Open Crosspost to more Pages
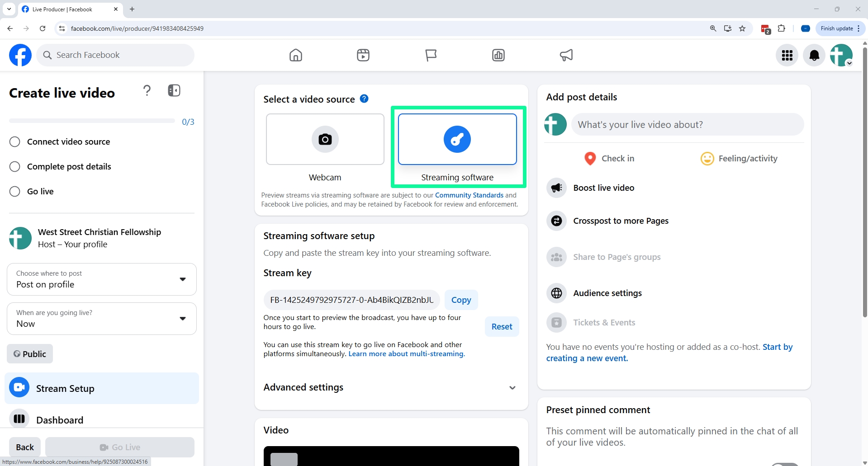The width and height of the screenshot is (868, 466). tap(607, 221)
